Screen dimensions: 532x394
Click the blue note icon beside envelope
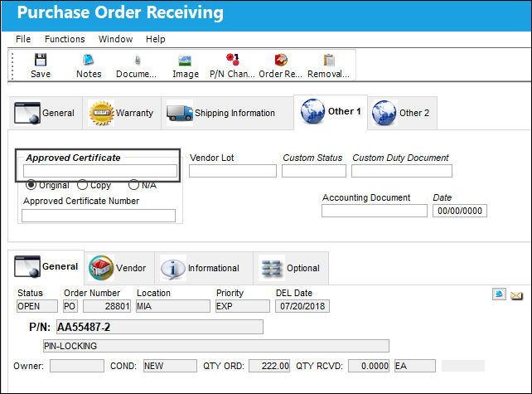click(499, 294)
